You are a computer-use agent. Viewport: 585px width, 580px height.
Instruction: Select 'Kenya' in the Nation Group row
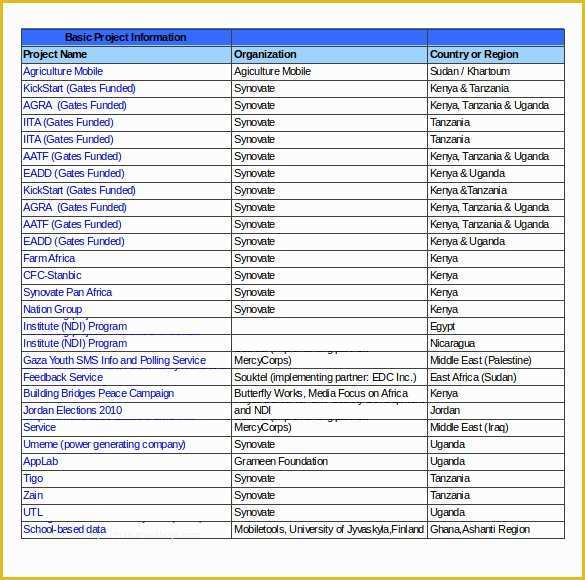point(444,309)
